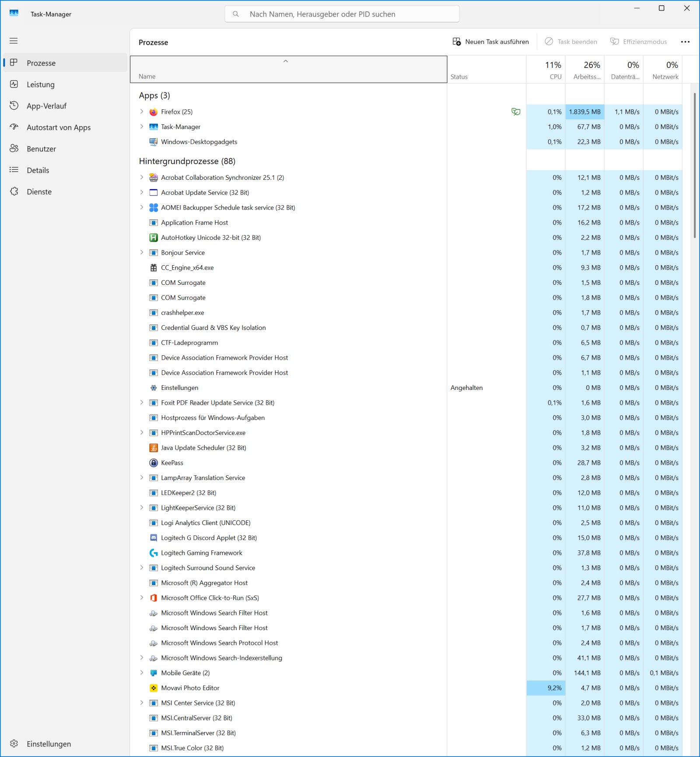Select the Prozesse tab

[41, 63]
